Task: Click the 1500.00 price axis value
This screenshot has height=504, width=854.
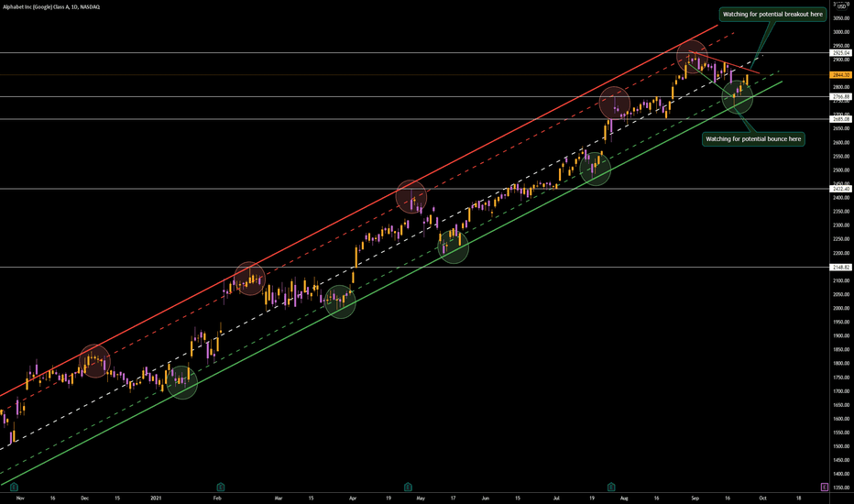Action: click(841, 446)
